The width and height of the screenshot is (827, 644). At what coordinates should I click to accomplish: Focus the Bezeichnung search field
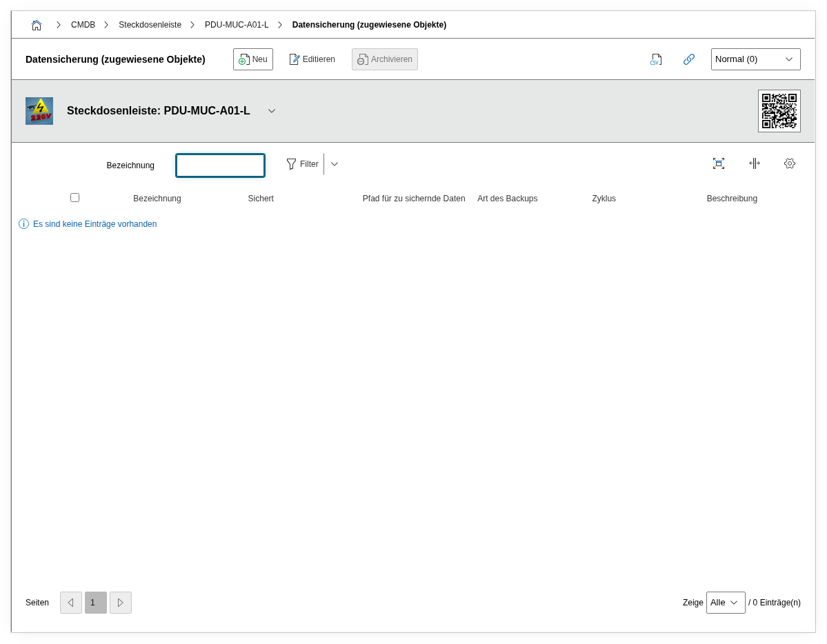pos(220,165)
